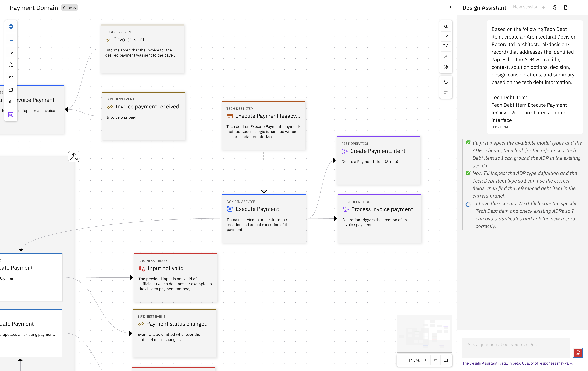
Task: Zoom in with the plus button
Action: coord(425,360)
